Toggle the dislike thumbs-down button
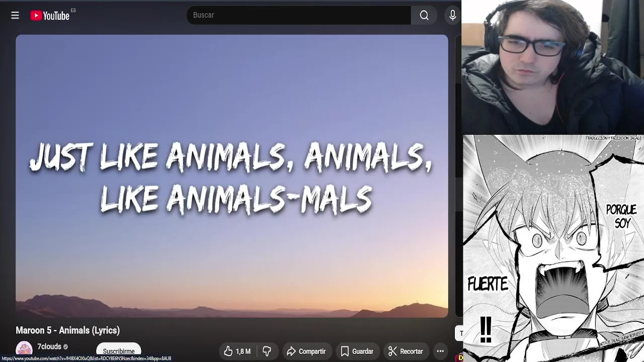 coord(267,351)
